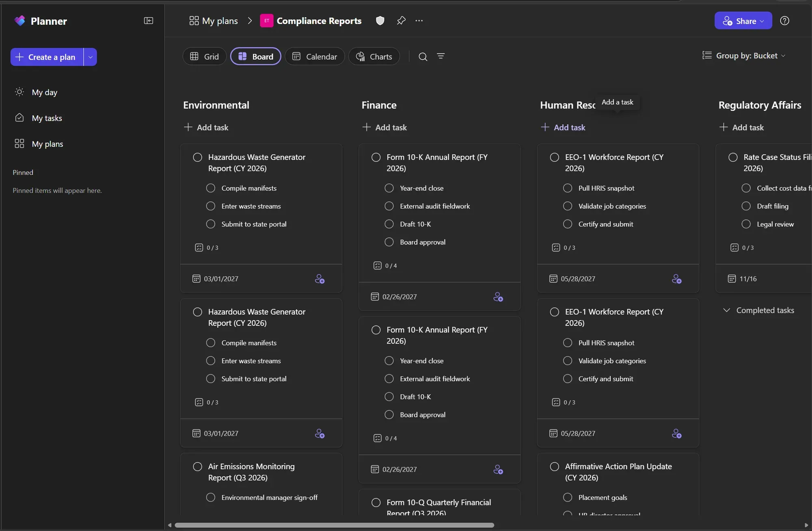Open the Charts view tab

click(374, 56)
